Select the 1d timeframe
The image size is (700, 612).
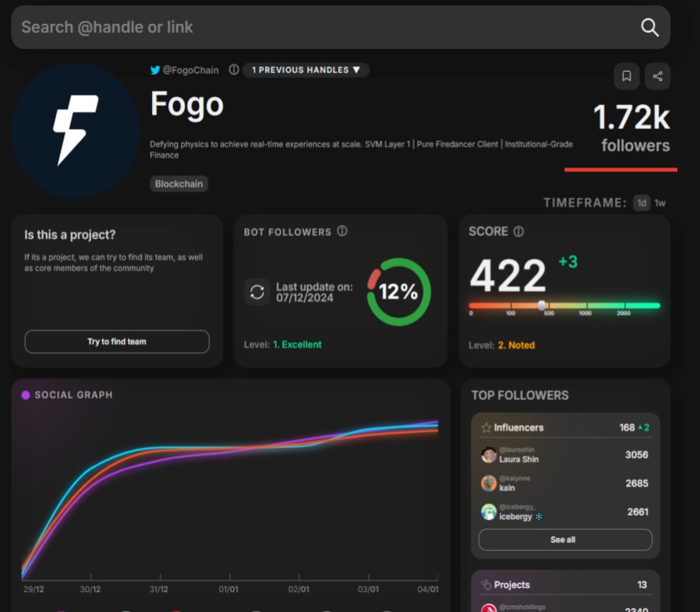coord(641,203)
